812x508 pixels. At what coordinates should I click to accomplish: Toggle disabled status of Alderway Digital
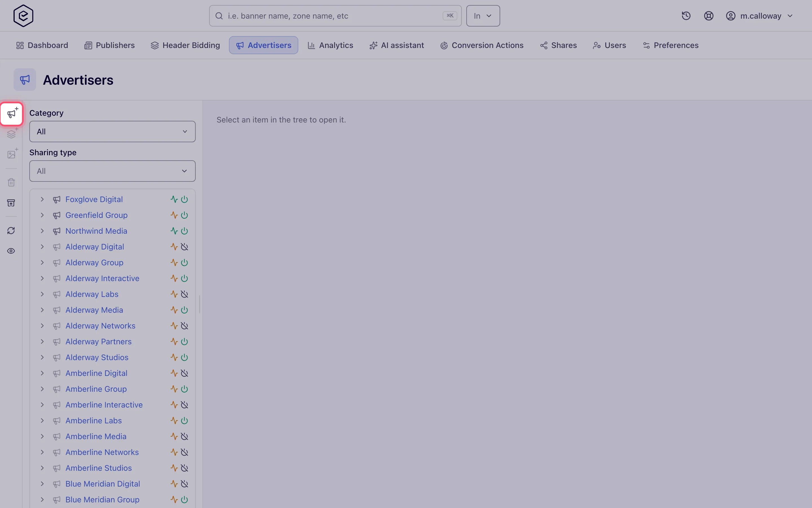pos(184,247)
